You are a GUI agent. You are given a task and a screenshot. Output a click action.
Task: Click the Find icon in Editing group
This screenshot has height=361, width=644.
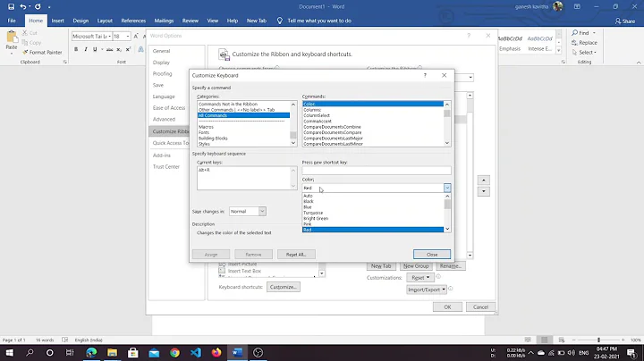[575, 32]
